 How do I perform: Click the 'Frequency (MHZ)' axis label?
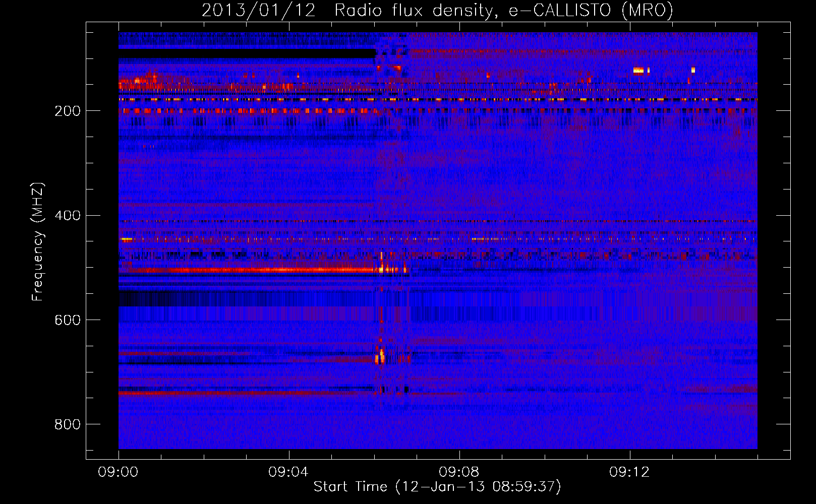coord(38,241)
